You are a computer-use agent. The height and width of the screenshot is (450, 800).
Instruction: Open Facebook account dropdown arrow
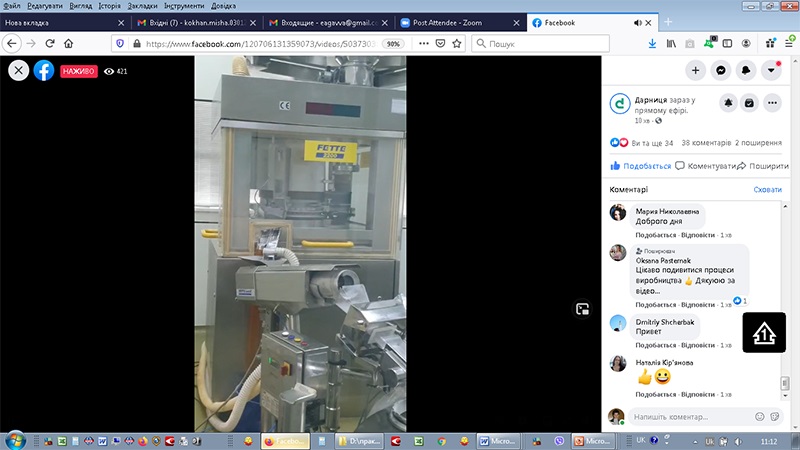click(x=771, y=70)
